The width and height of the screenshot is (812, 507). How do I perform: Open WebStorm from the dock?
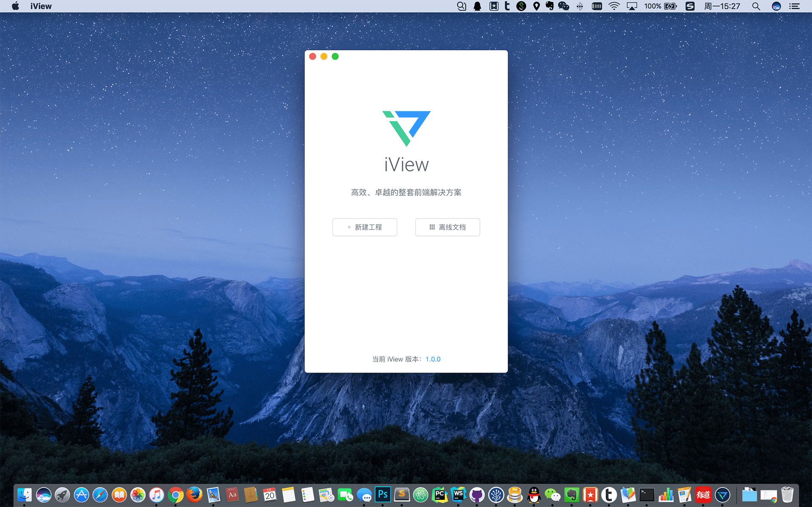pos(458,495)
